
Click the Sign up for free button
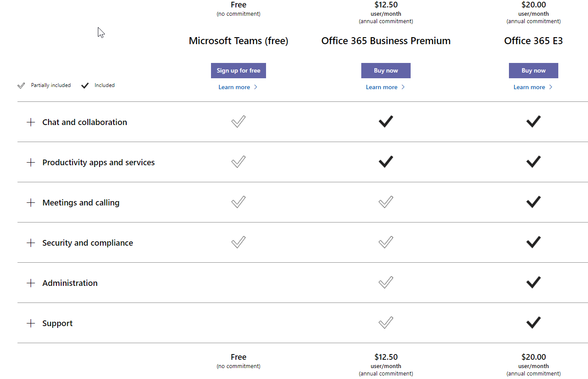tap(239, 71)
